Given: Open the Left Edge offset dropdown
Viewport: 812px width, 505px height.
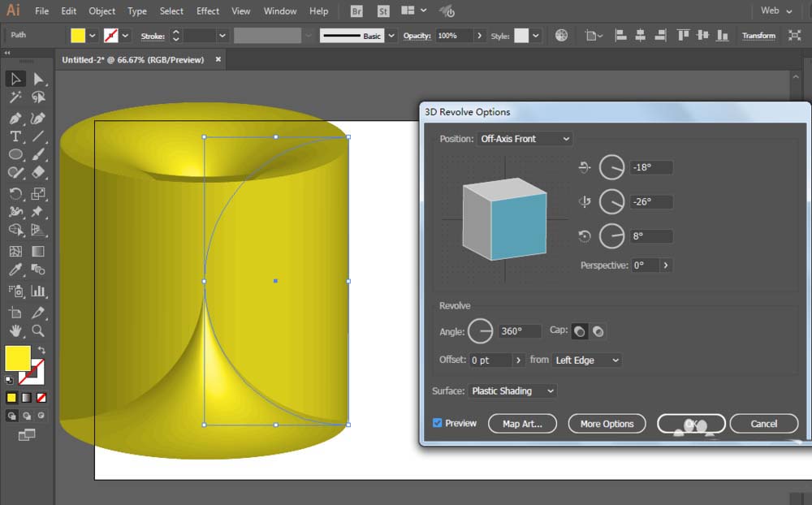Looking at the screenshot, I should (x=587, y=360).
